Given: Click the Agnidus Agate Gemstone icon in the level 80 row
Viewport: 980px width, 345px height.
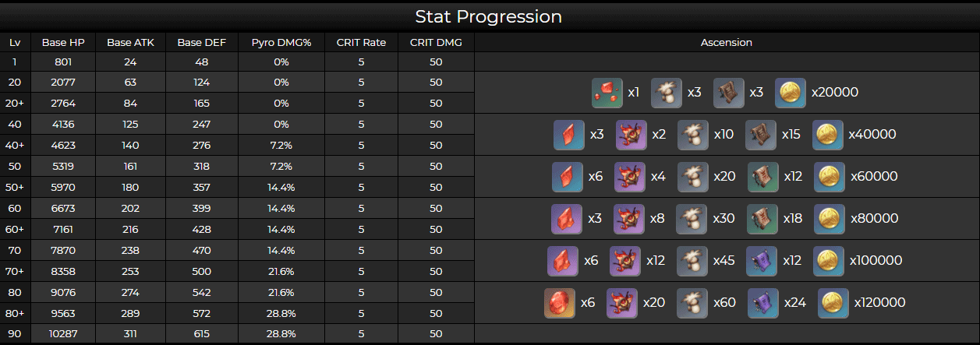Looking at the screenshot, I should click(559, 303).
